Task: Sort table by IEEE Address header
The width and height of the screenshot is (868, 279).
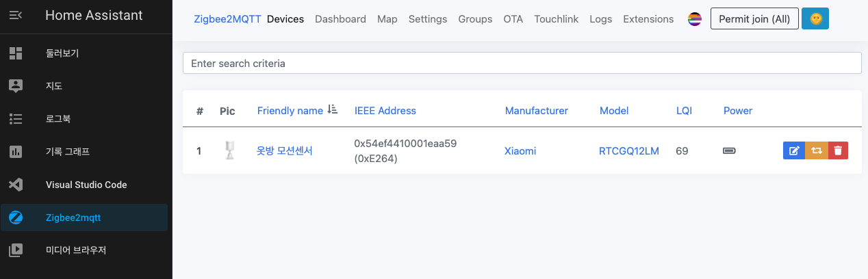Action: click(x=385, y=110)
